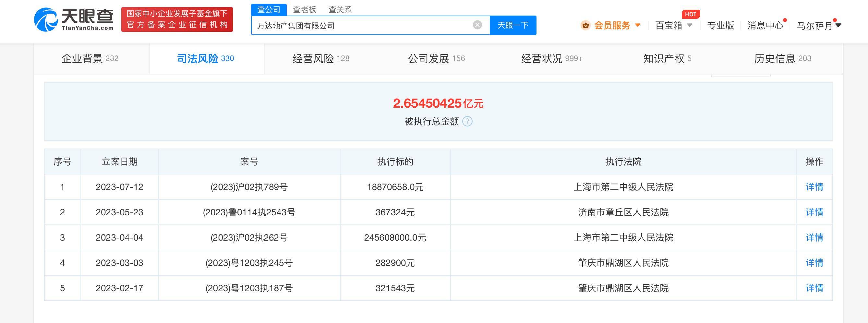Click case number (2023)粤1203执187号
Viewport: 868px width, 323px height.
pyautogui.click(x=249, y=288)
